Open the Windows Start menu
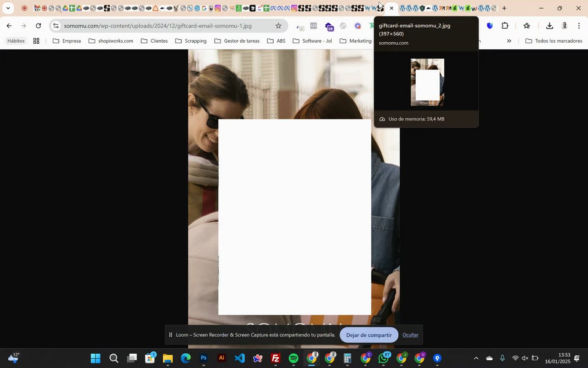The width and height of the screenshot is (588, 368). (96, 358)
